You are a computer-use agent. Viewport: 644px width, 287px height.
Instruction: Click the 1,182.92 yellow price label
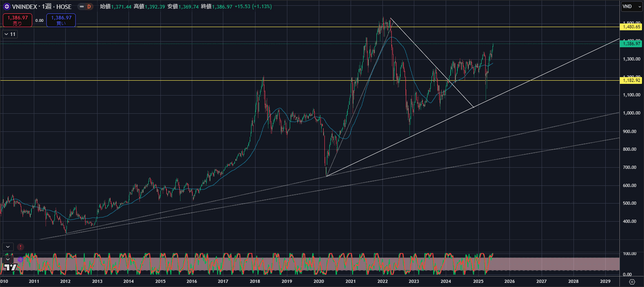pos(631,80)
